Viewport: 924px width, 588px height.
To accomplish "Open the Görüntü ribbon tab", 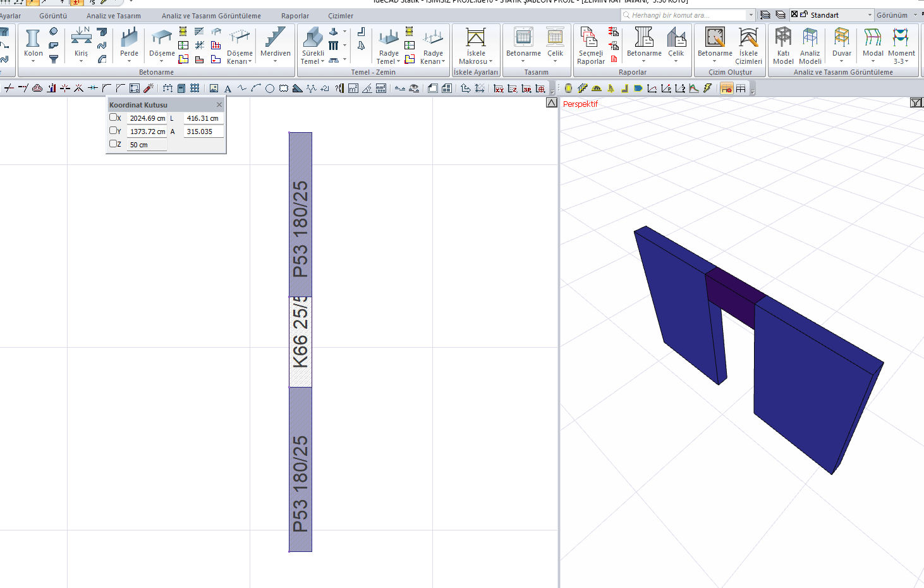I will pos(53,16).
